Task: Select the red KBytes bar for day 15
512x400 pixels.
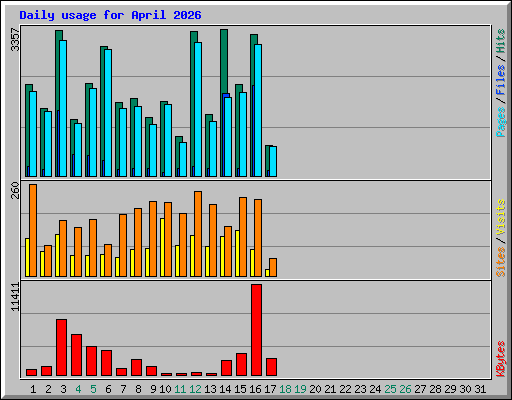Action: [241, 365]
